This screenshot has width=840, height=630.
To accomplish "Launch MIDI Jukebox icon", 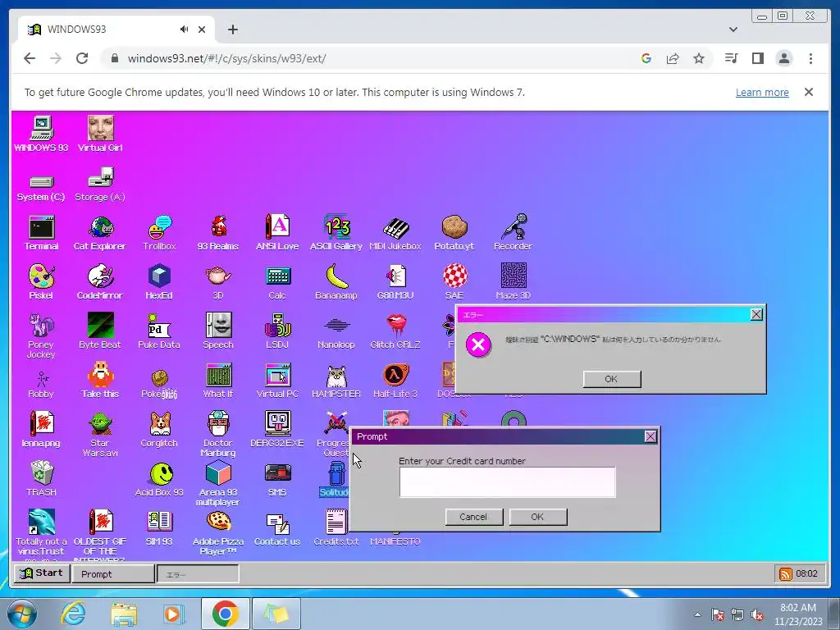I will pyautogui.click(x=395, y=232).
